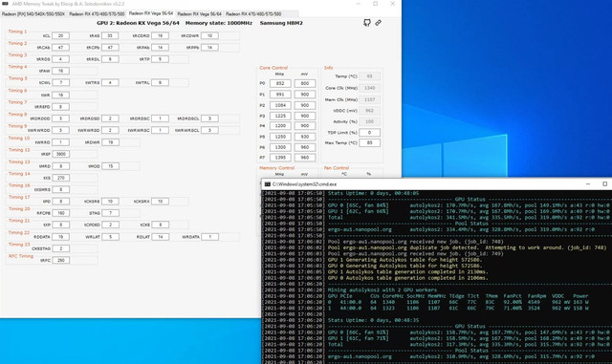
Task: Minimize the cmd.exe window
Action: pos(588,184)
